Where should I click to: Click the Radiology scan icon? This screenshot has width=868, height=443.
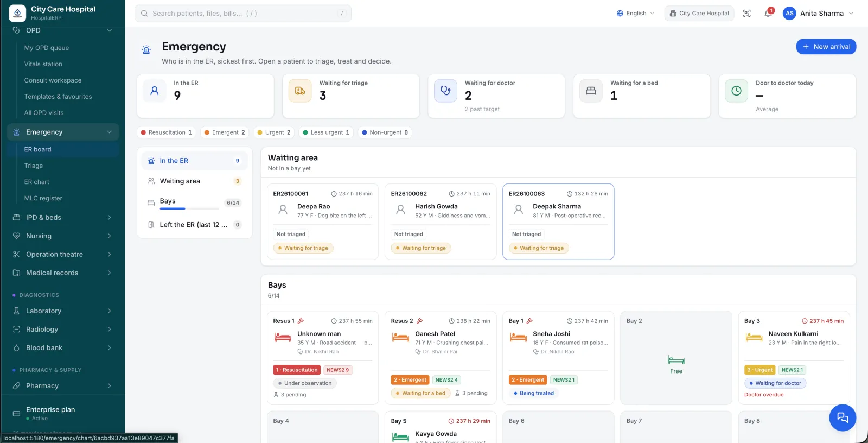point(16,330)
